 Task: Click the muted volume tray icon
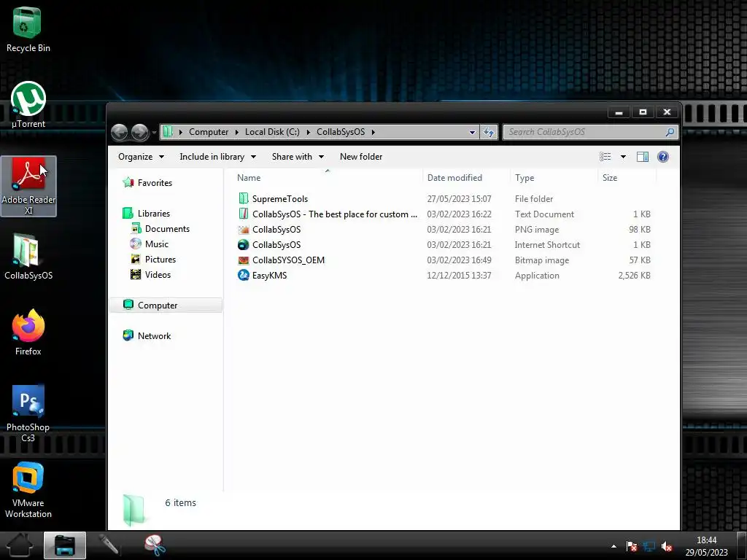(667, 546)
